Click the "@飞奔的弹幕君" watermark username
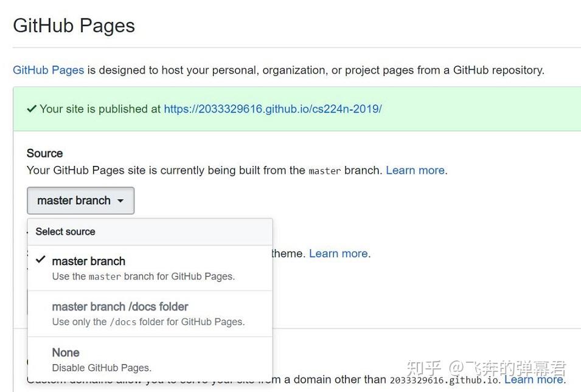Screen dimensions: 581x392 pyautogui.click(x=507, y=368)
